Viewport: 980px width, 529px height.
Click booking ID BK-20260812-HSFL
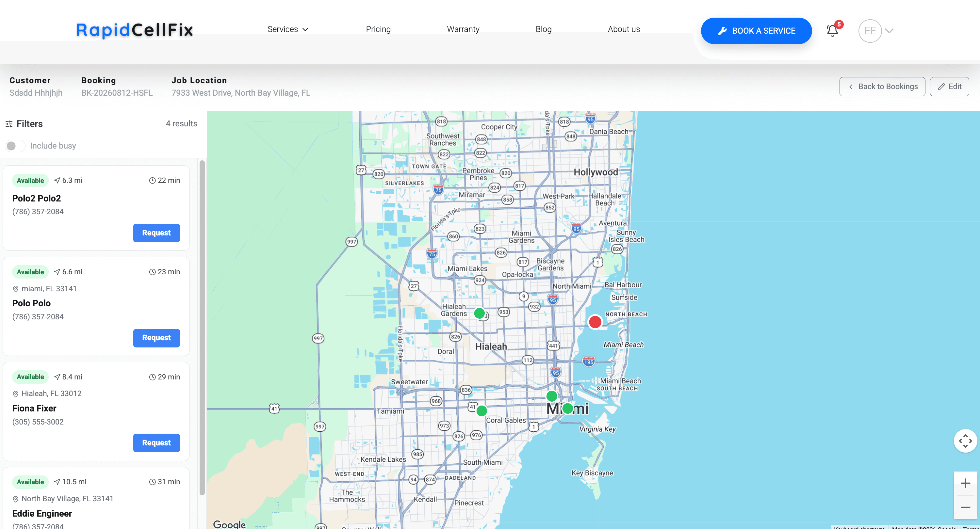pos(117,93)
